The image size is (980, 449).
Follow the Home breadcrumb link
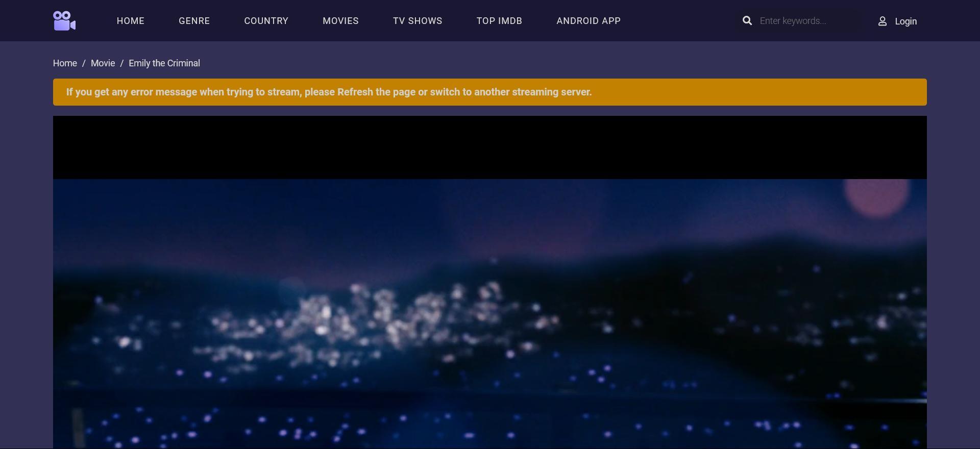tap(65, 63)
